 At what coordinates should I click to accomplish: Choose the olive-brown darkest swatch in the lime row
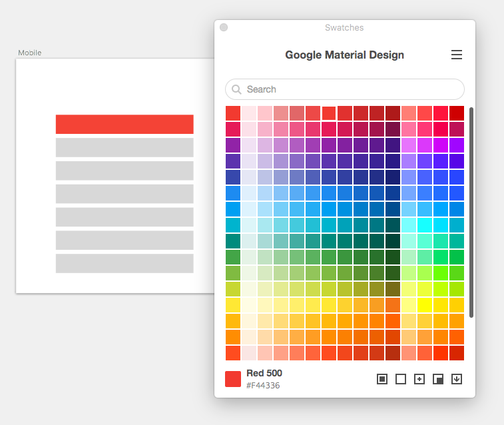coord(393,289)
